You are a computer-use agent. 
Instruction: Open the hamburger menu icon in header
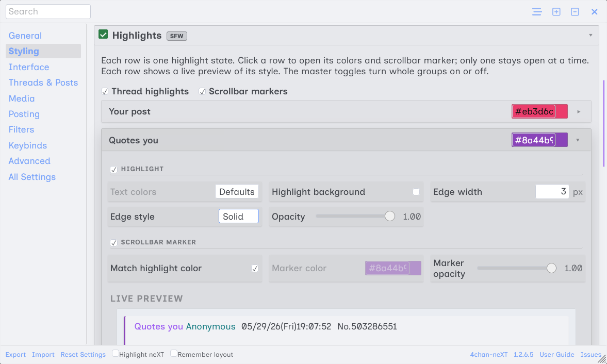tap(537, 12)
